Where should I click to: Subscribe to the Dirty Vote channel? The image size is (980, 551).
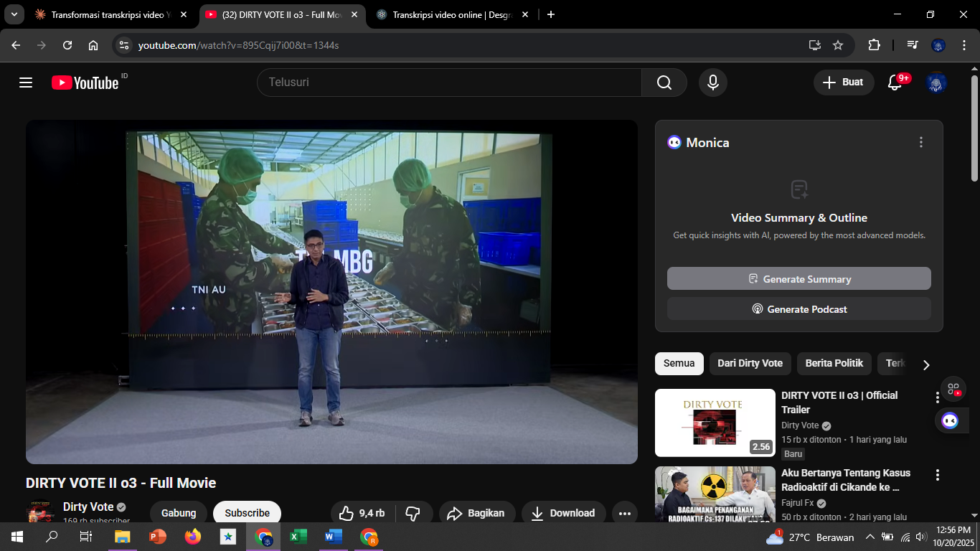click(x=247, y=513)
